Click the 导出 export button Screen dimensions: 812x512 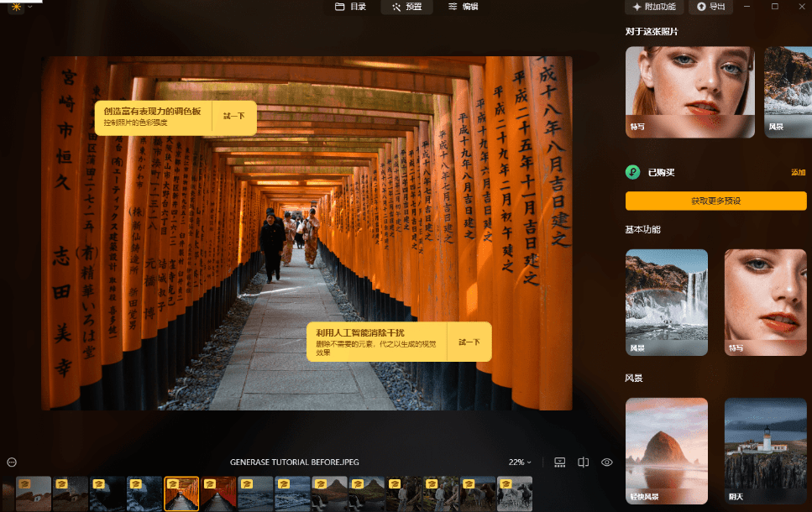710,7
